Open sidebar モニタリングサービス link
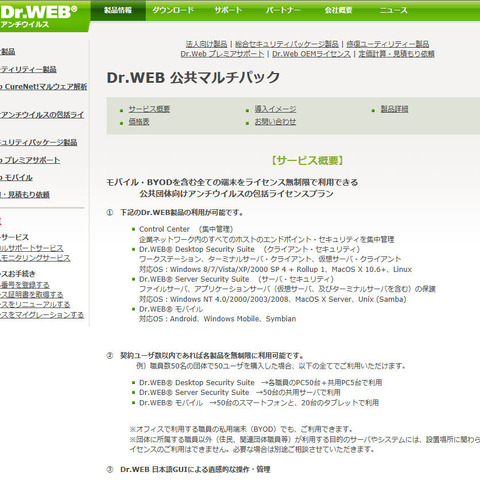The height and width of the screenshot is (480, 480). click(x=35, y=258)
